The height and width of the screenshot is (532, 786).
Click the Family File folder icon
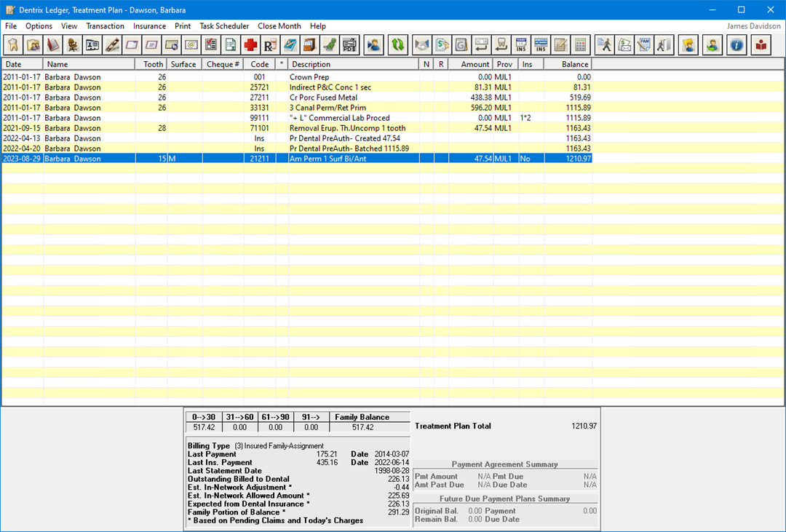tap(33, 45)
